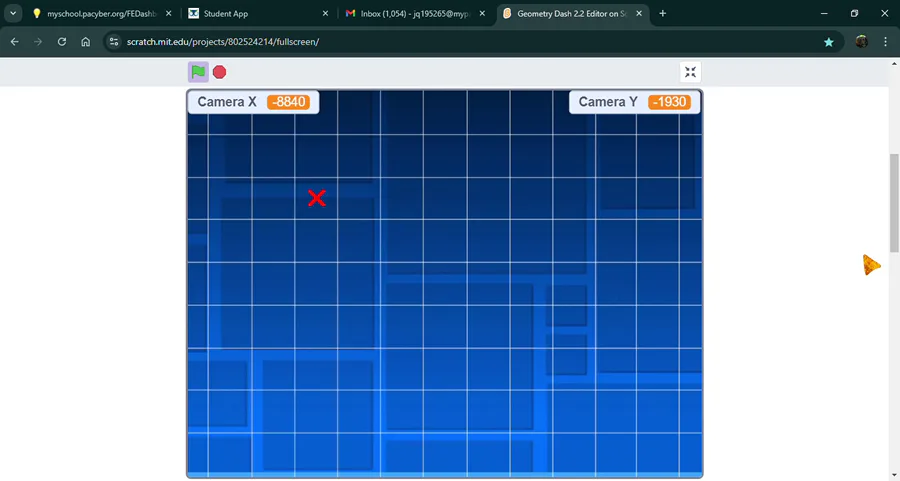Close the myschool.pacyber.org tab

click(168, 13)
